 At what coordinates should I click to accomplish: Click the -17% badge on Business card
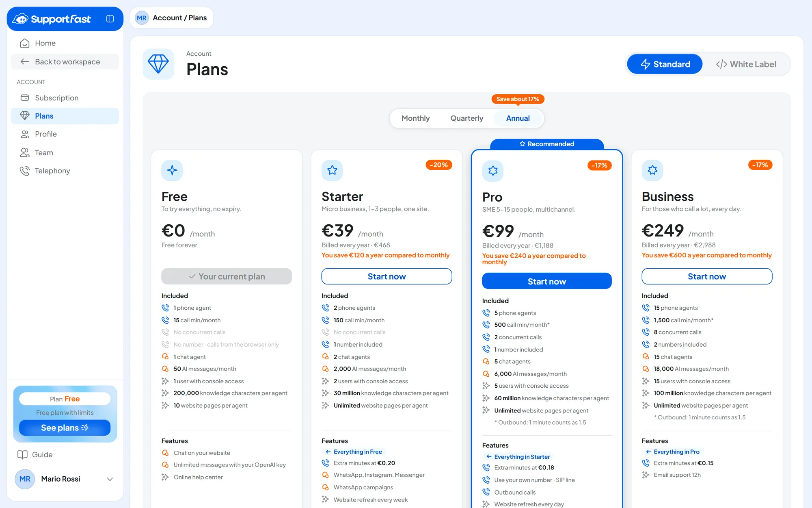pyautogui.click(x=760, y=165)
